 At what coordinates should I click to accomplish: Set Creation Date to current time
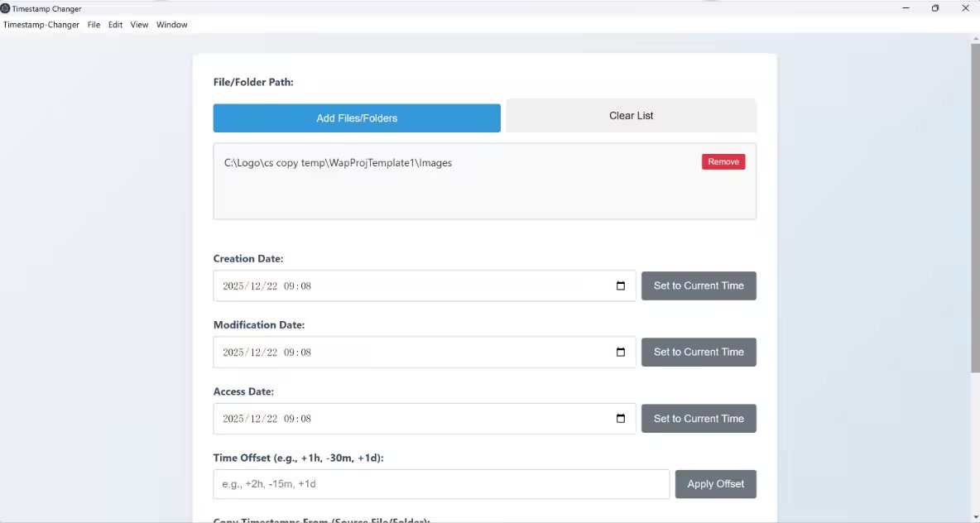tap(699, 285)
